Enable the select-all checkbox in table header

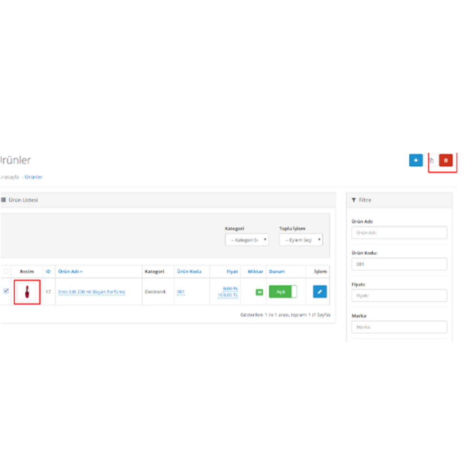pyautogui.click(x=6, y=271)
